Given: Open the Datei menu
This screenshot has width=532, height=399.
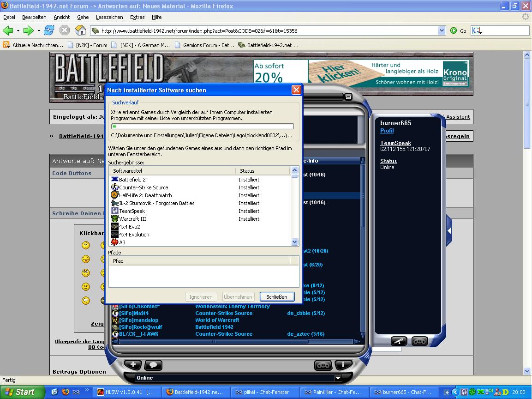Looking at the screenshot, I should tap(9, 17).
